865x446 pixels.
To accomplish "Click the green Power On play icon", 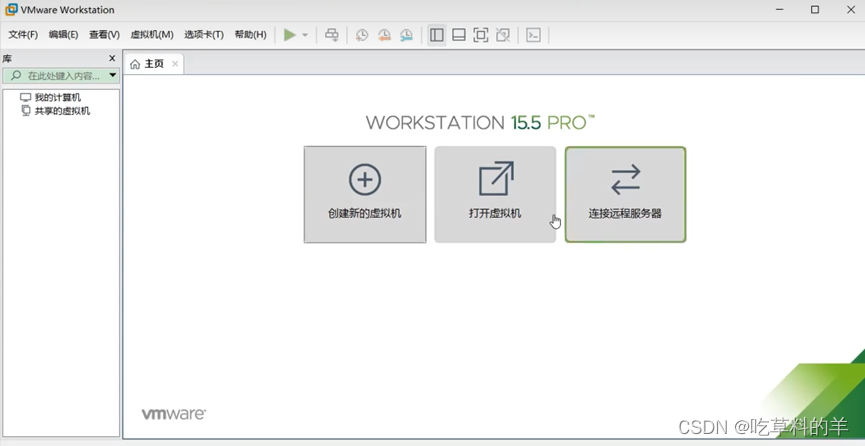I will (290, 35).
